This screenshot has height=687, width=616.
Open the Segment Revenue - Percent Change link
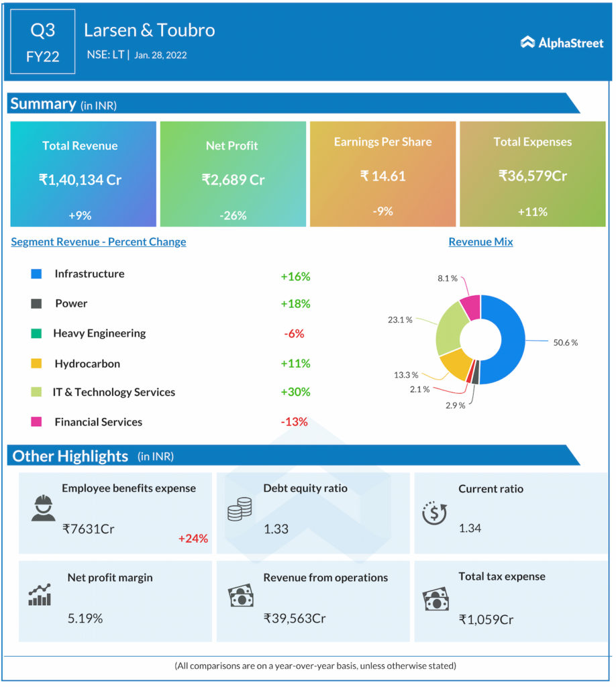tap(99, 242)
